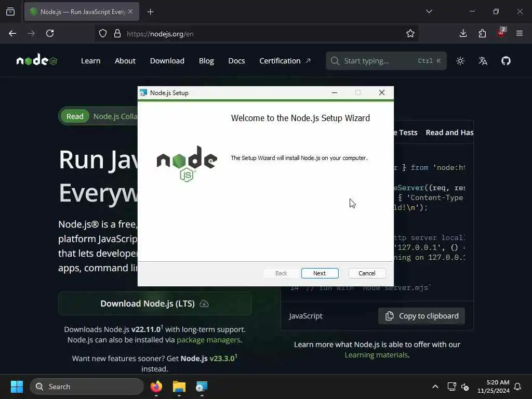This screenshot has height=399, width=532.
Task: Open the Learn nav item
Action: 90,61
